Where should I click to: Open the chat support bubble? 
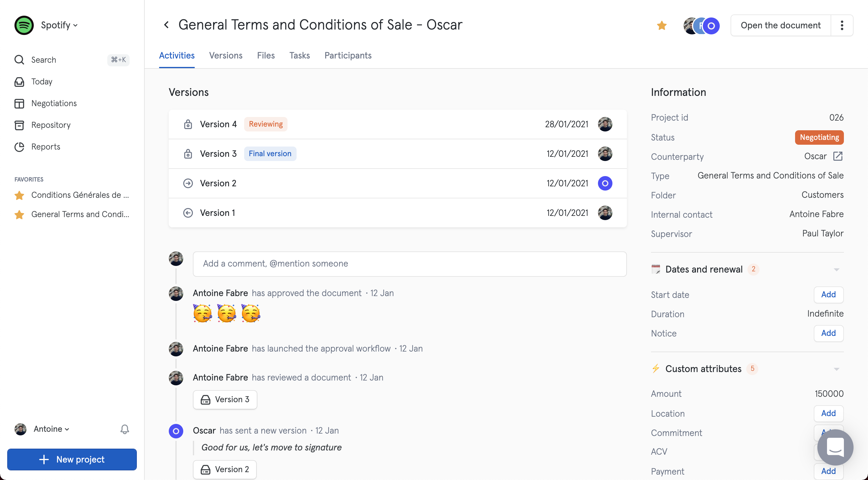pos(835,447)
